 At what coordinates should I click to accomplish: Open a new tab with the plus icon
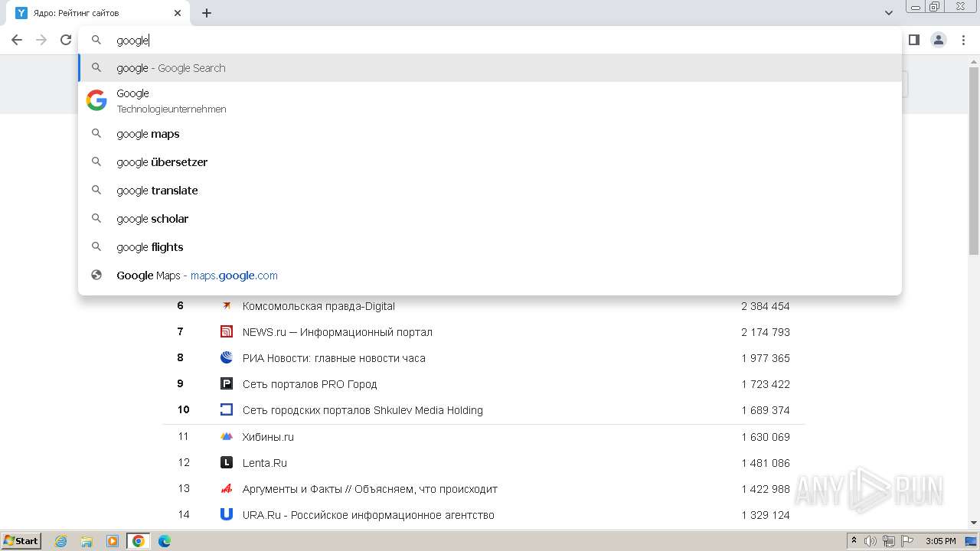(207, 13)
